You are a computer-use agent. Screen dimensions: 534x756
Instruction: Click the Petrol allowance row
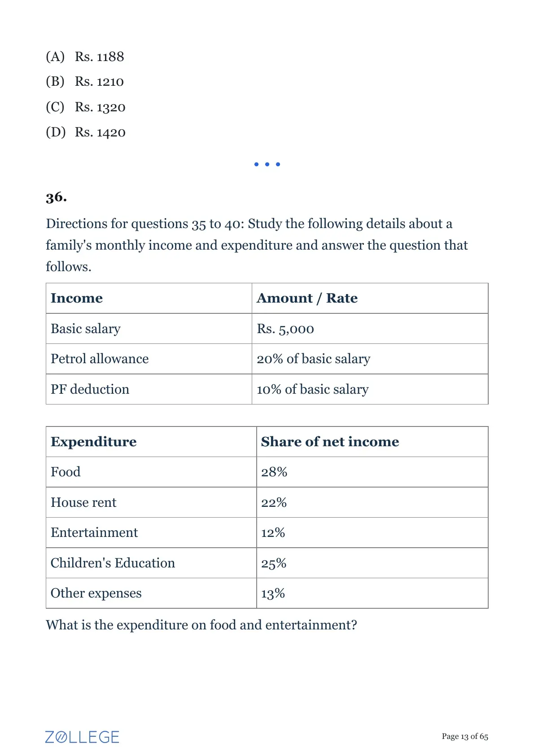click(x=267, y=359)
